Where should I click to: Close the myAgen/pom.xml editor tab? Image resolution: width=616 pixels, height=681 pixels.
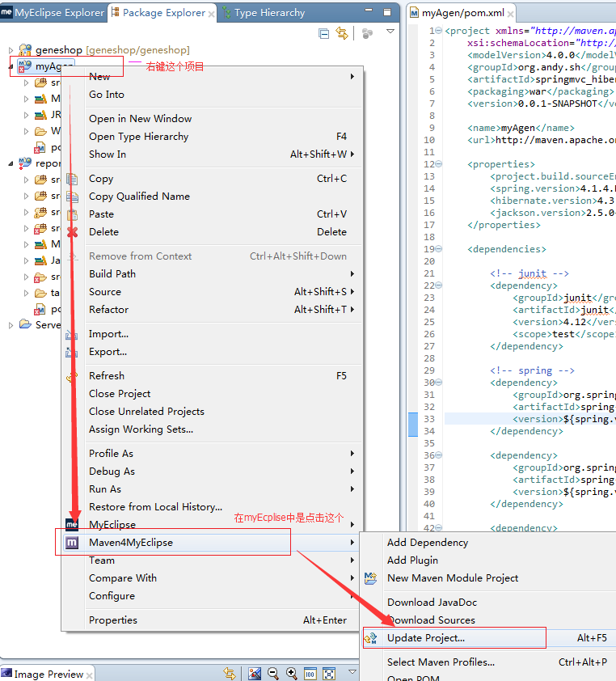coord(511,14)
